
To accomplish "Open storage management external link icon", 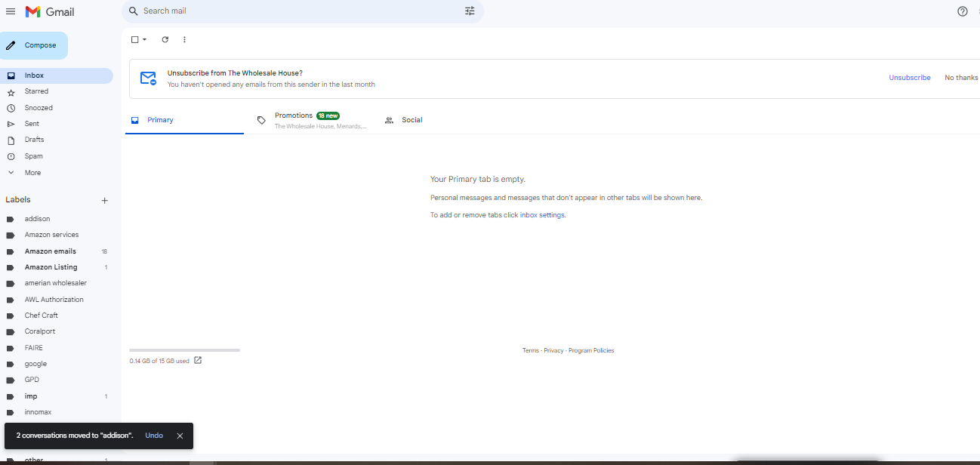I will point(198,360).
